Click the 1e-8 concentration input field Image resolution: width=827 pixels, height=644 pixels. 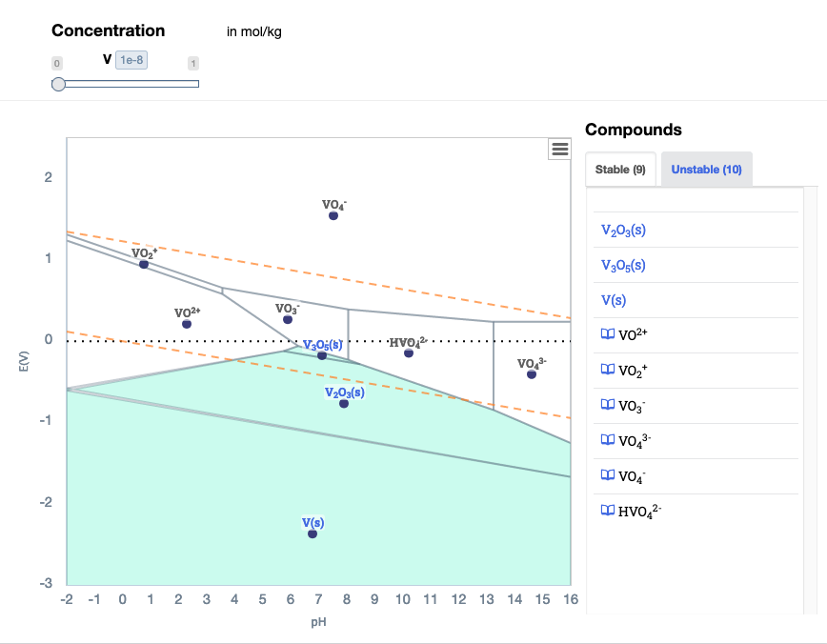pyautogui.click(x=131, y=59)
